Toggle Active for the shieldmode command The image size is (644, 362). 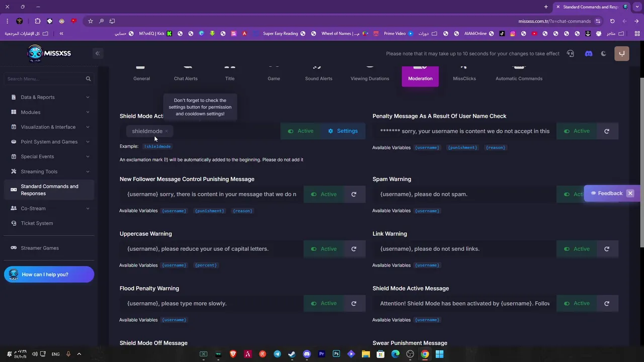(x=301, y=131)
